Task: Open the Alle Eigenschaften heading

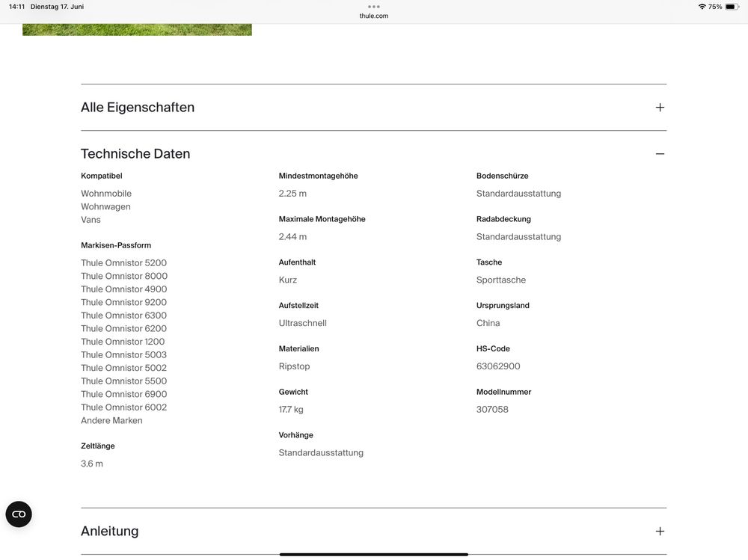Action: [138, 108]
